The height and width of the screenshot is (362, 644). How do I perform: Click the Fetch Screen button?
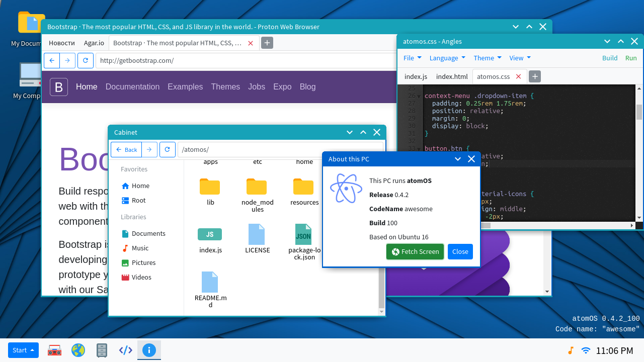coord(415,251)
